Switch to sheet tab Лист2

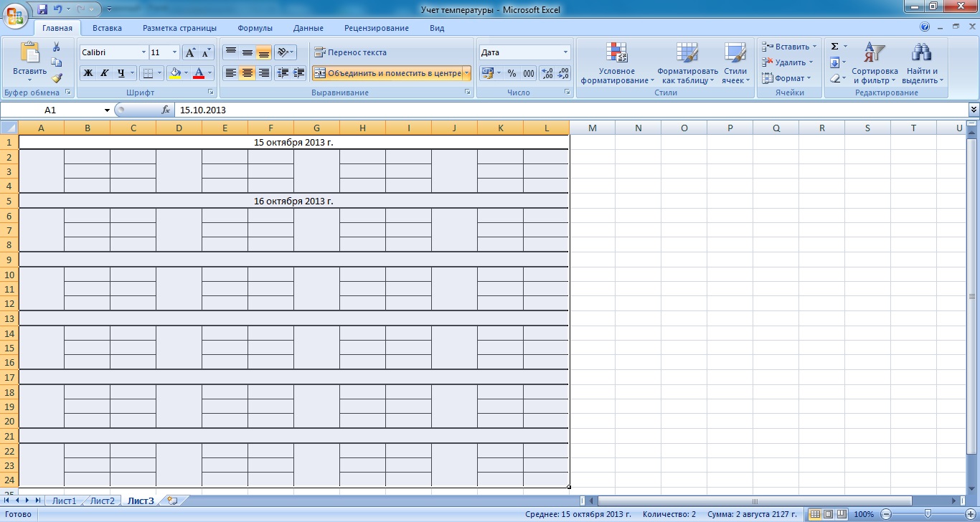(102, 500)
